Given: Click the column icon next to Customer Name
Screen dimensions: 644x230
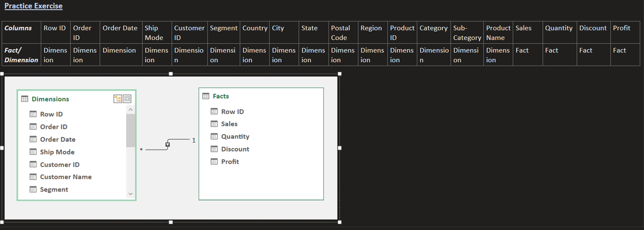Looking at the screenshot, I should [33, 177].
